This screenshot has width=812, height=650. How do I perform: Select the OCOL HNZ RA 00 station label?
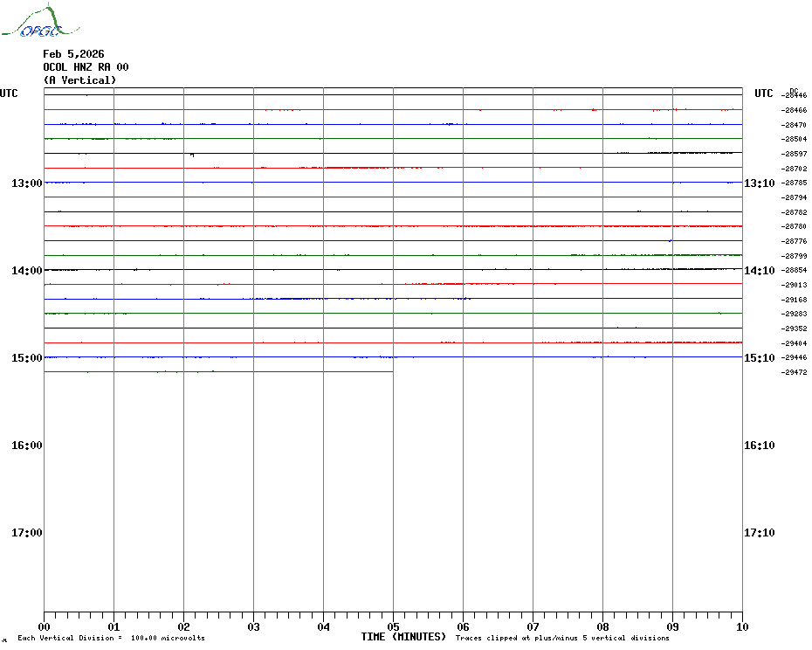86,67
